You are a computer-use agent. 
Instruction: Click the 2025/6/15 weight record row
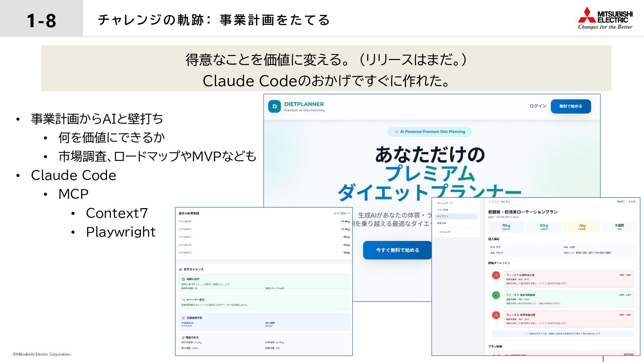(x=264, y=237)
